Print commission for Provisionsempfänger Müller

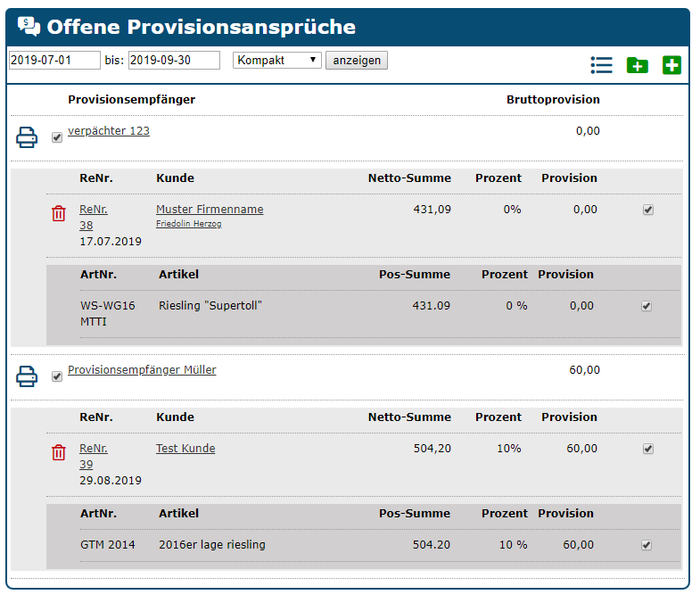coord(28,376)
